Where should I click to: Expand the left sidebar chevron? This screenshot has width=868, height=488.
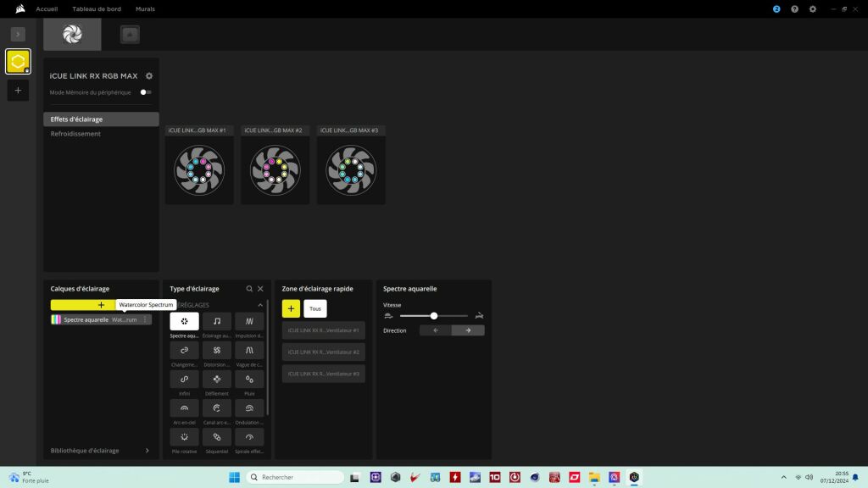18,34
